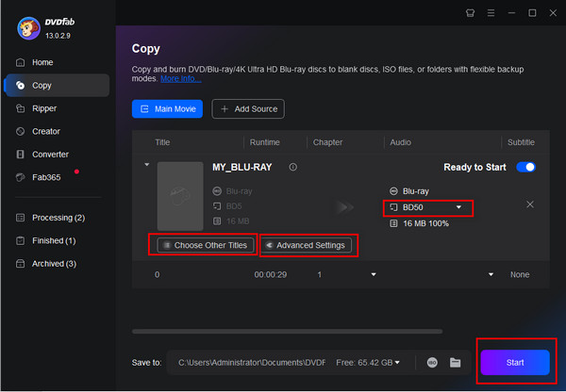
Task: Collapse the MY_BLU-RAY source row
Action: click(x=145, y=165)
